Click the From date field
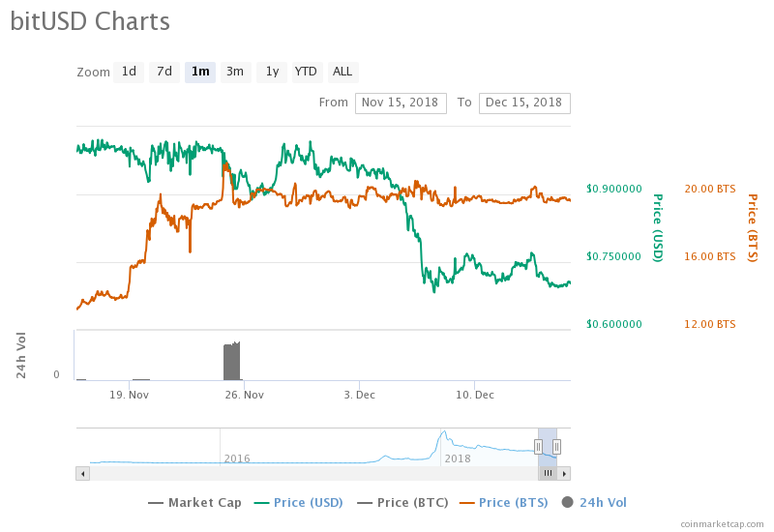Screen dimensions: 774x532 pyautogui.click(x=401, y=103)
